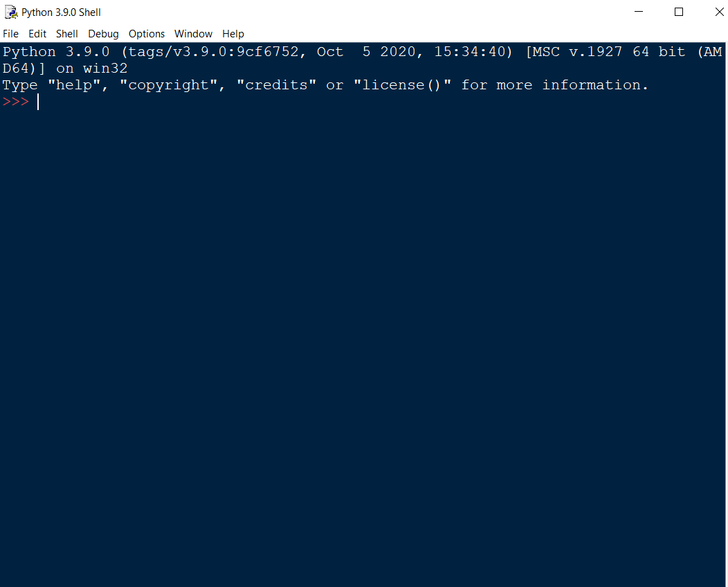
Task: Maximize the Python Shell window
Action: pos(679,12)
